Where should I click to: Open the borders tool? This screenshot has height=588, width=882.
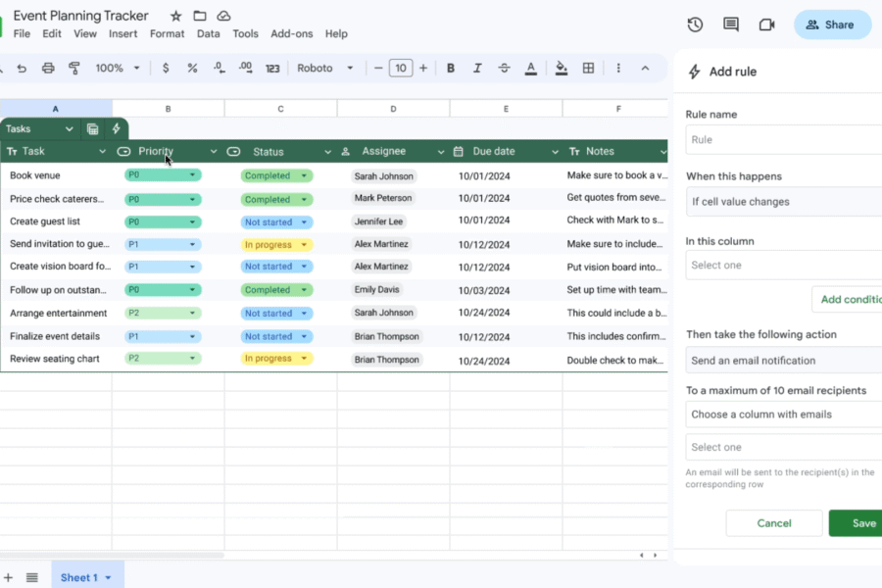click(x=588, y=68)
